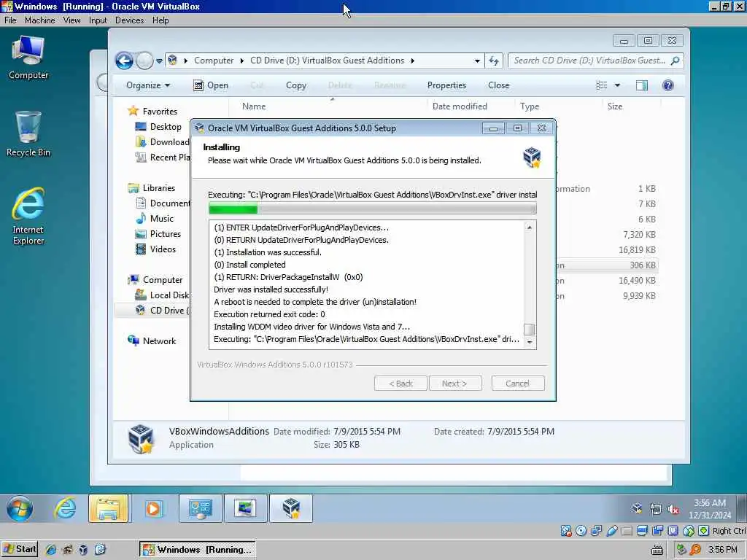Image resolution: width=747 pixels, height=560 pixels.
Task: Toggle the preview pane icon in Explorer toolbar
Action: pyautogui.click(x=642, y=85)
